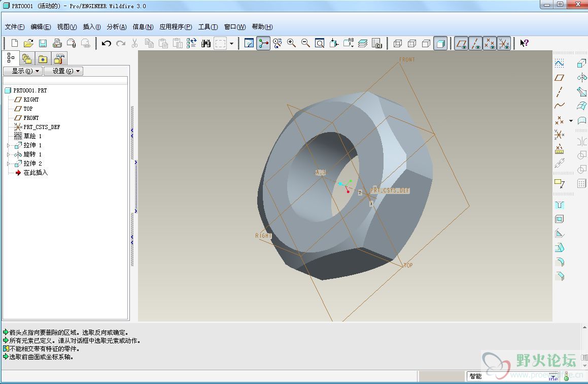The width and height of the screenshot is (588, 384).
Task: Switch to the Connections navigator tab
Action: [x=59, y=59]
